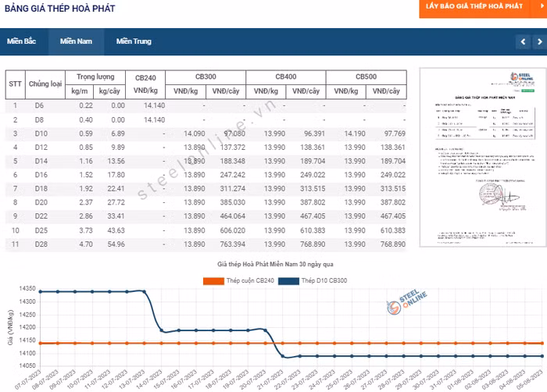Click value 763.394 in D28 row

click(x=233, y=244)
